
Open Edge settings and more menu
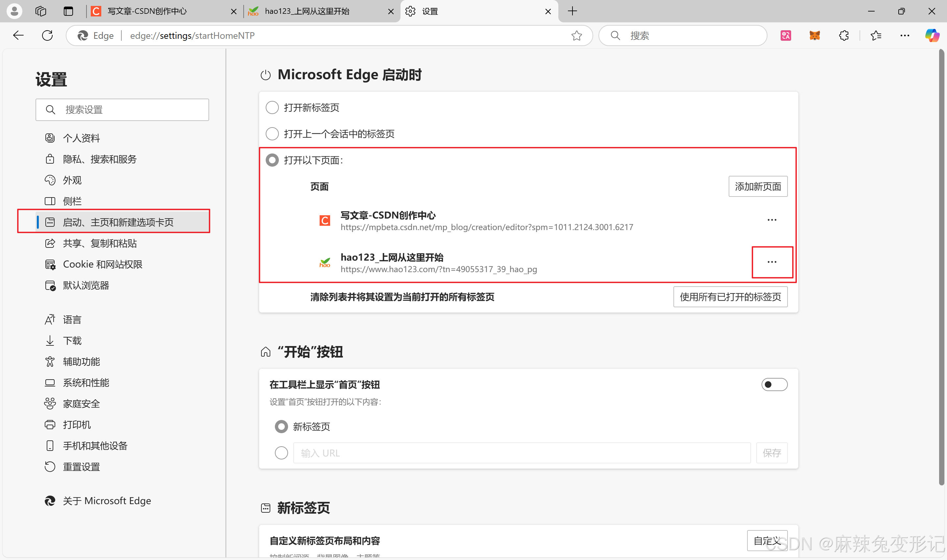pyautogui.click(x=904, y=35)
